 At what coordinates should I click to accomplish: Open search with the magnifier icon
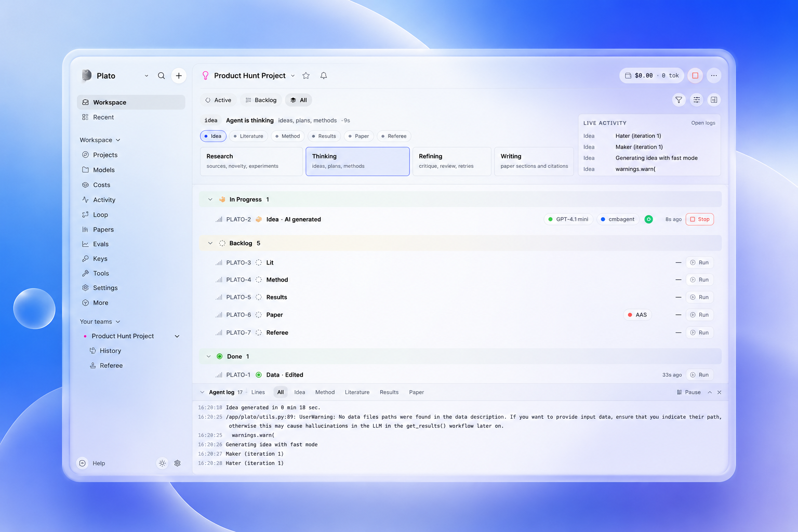point(162,76)
